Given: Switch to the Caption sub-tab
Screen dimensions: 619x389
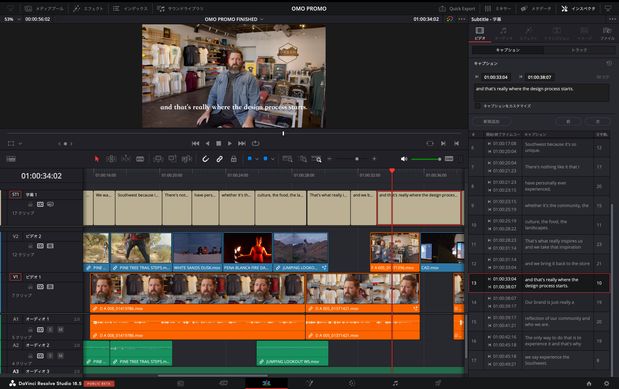Looking at the screenshot, I should tap(508, 50).
